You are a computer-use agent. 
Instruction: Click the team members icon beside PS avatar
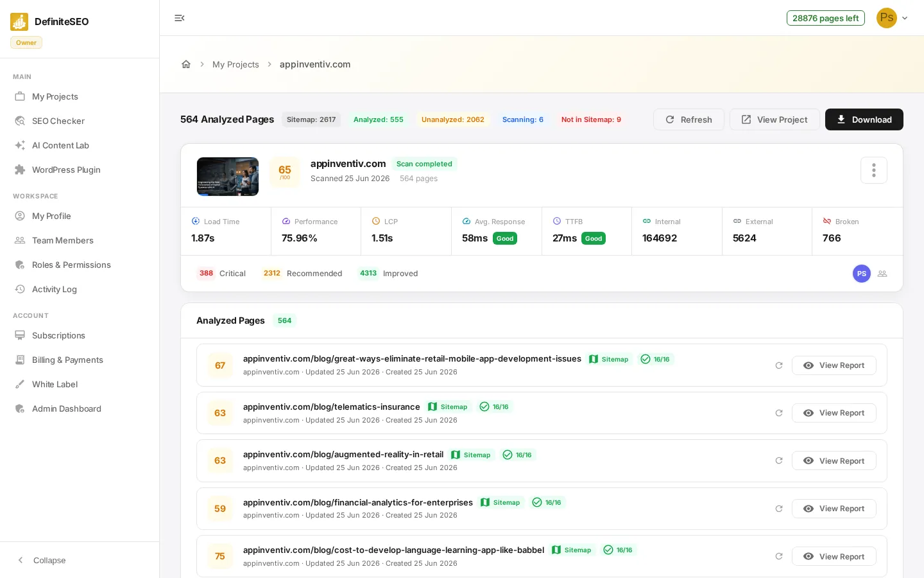coord(882,274)
